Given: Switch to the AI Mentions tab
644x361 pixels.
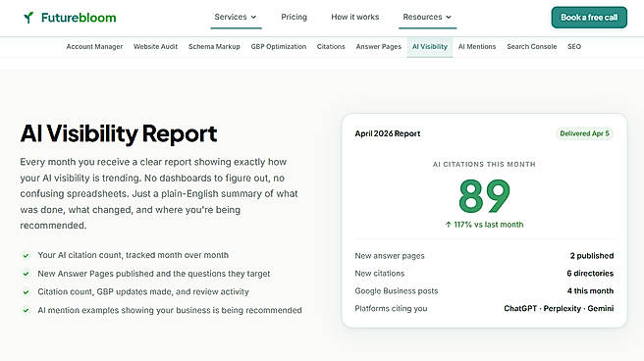Looking at the screenshot, I should [x=477, y=47].
